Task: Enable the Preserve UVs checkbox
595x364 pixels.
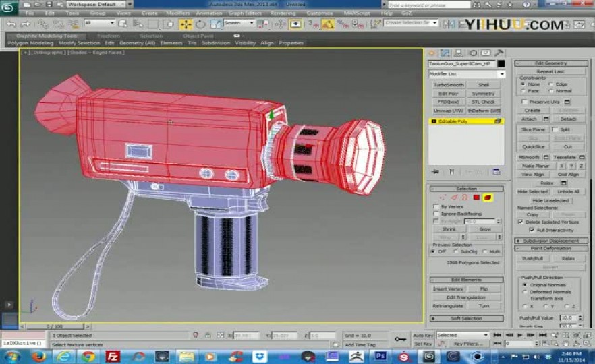Action: [524, 102]
